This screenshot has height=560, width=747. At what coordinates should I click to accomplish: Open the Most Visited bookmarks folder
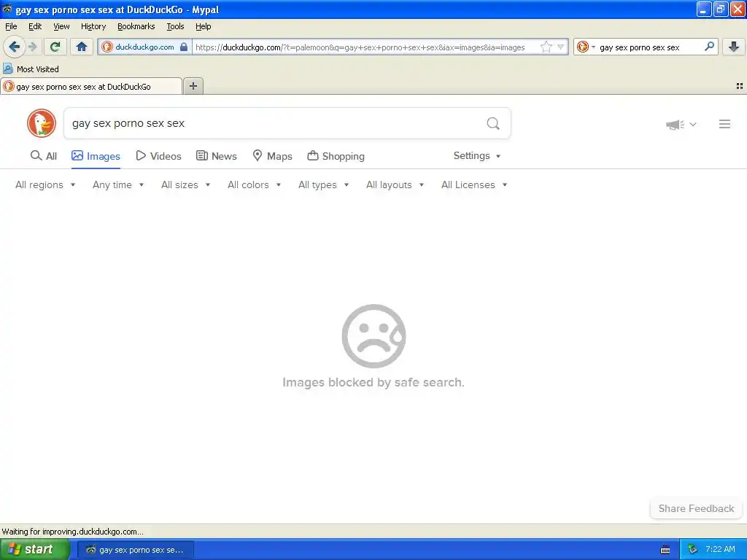pos(31,69)
